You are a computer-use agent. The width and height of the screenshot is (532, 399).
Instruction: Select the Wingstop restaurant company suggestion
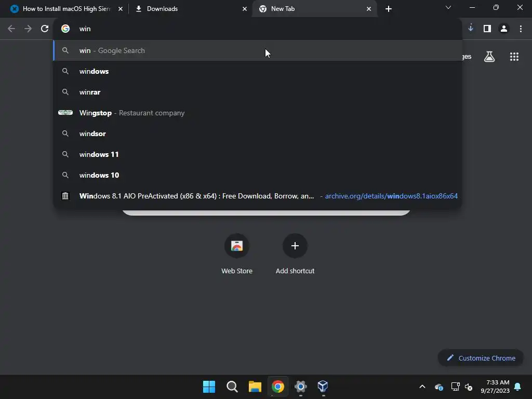pos(258,113)
